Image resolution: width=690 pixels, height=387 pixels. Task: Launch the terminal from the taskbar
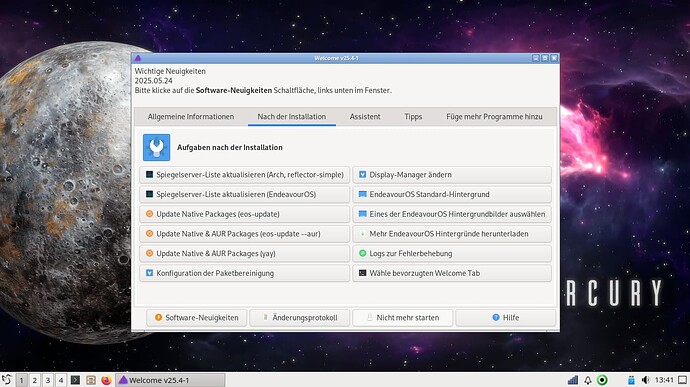(76, 380)
